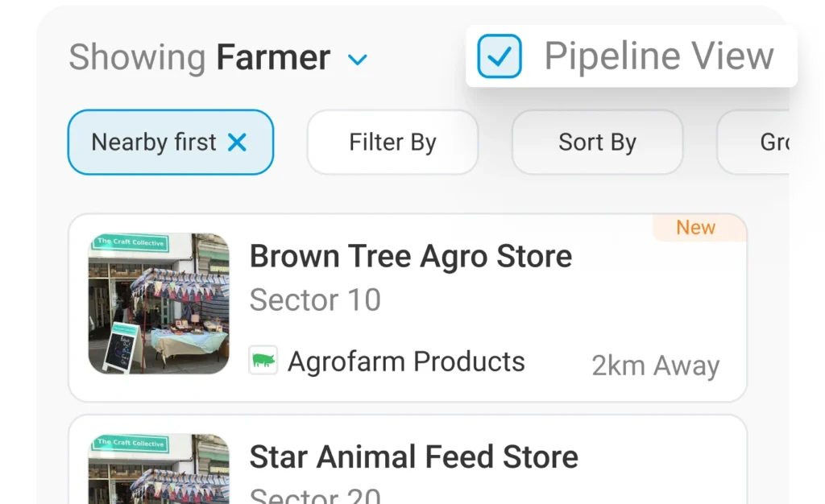Open Star Animal Feed Store thumbnail image
Screen dimensions: 825x504
coord(159,471)
